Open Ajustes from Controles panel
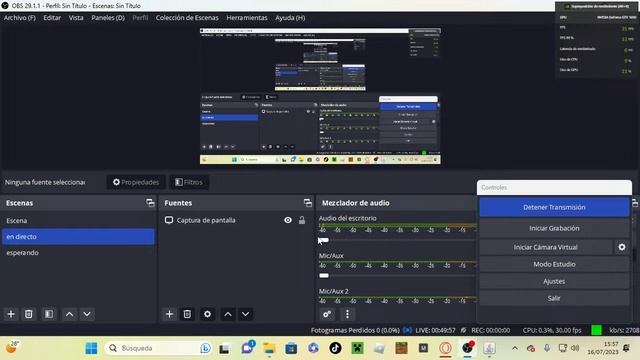The image size is (640, 360). tap(554, 281)
